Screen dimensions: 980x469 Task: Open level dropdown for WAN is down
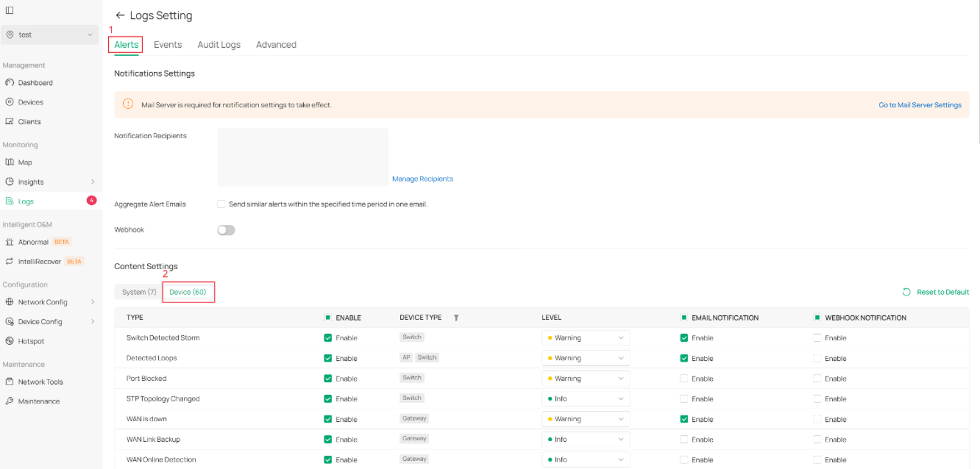pos(586,419)
